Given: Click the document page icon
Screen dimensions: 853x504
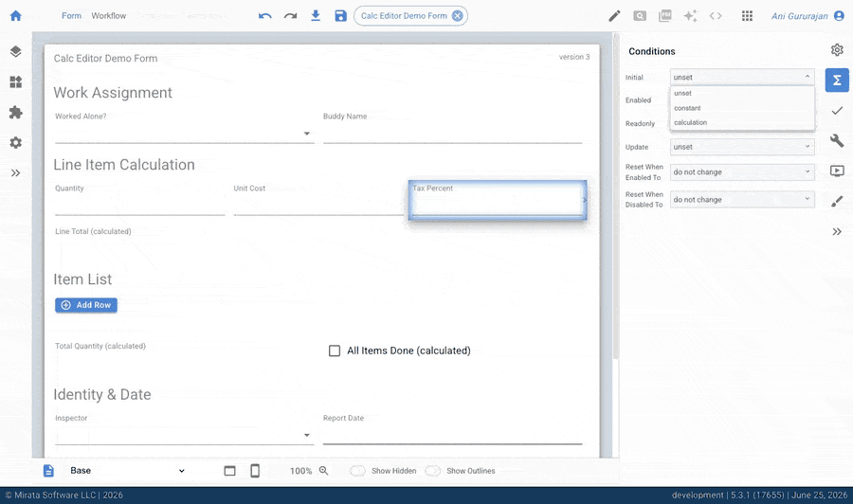Looking at the screenshot, I should coord(48,471).
